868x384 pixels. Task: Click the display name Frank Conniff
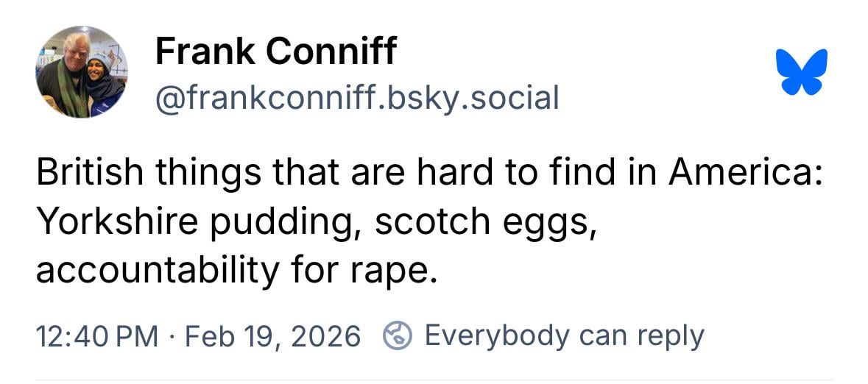tap(276, 51)
